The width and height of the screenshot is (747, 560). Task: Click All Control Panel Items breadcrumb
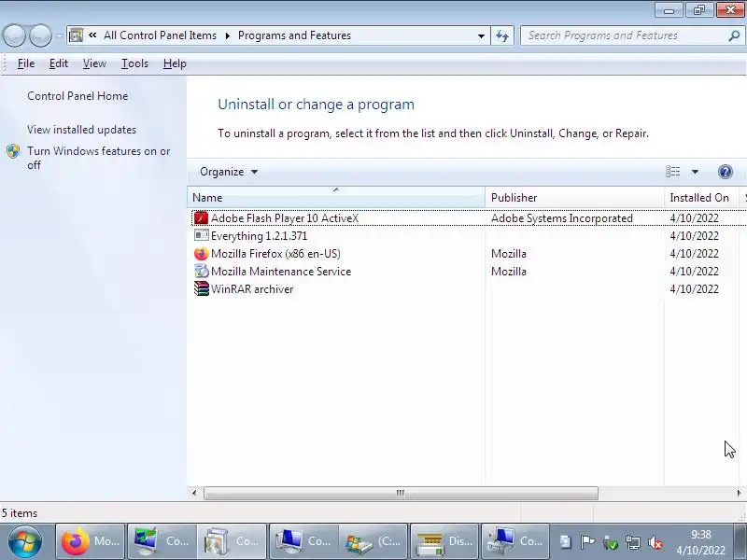[160, 35]
